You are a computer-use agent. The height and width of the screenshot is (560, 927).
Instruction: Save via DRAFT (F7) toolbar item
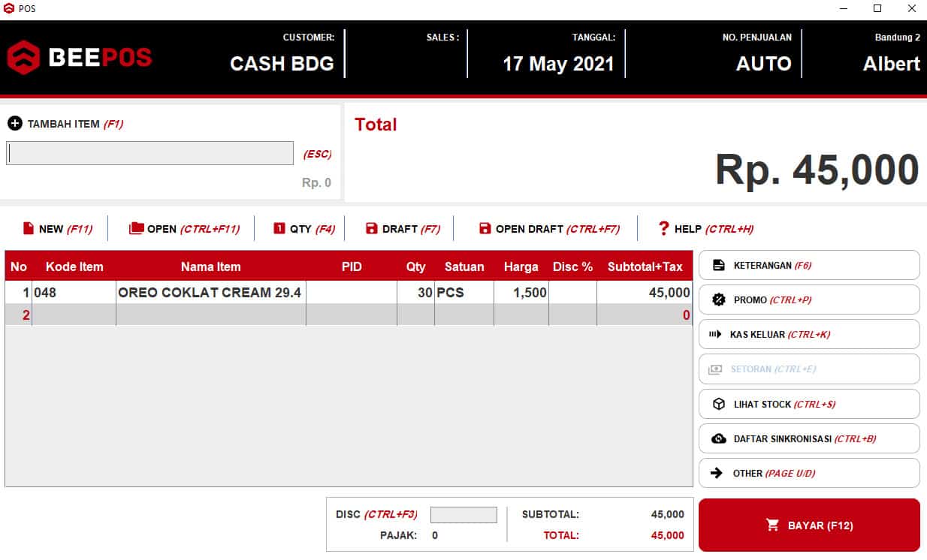403,228
